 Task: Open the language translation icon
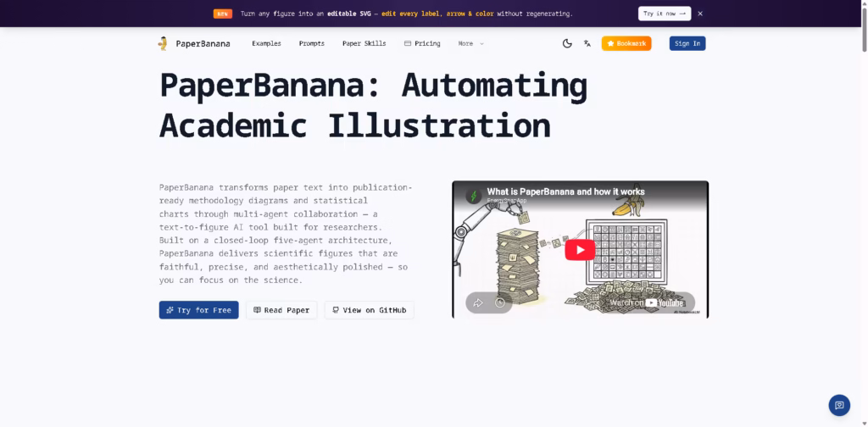tap(587, 44)
